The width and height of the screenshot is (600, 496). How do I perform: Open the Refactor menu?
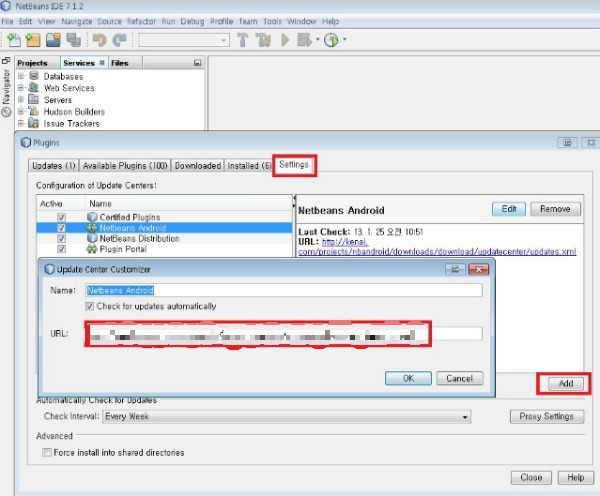tap(141, 21)
